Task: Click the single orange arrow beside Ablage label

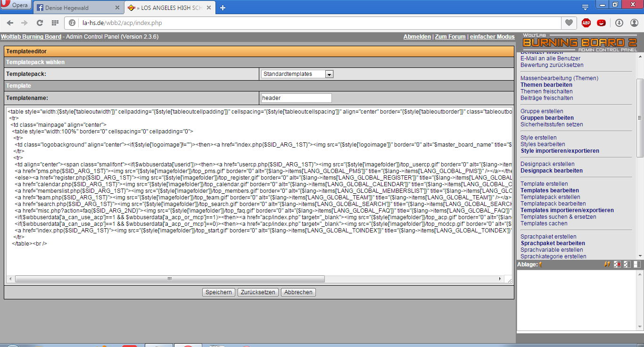Action: [x=540, y=264]
